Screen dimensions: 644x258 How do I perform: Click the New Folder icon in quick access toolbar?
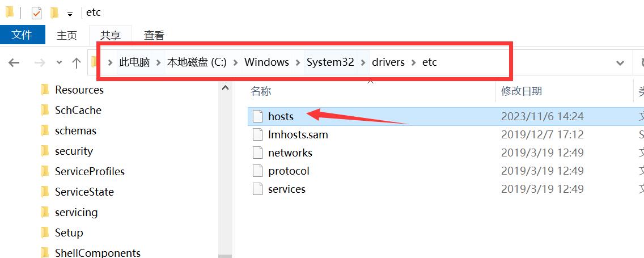pos(54,13)
